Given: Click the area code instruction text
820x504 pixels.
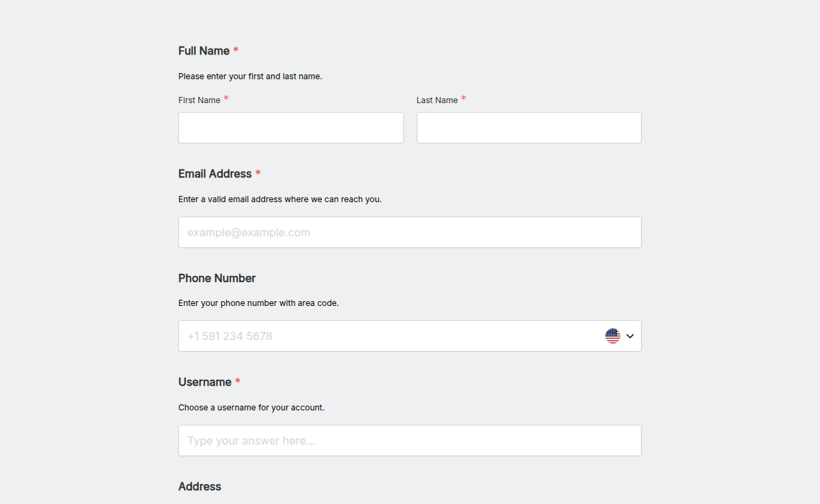Looking at the screenshot, I should (x=257, y=303).
